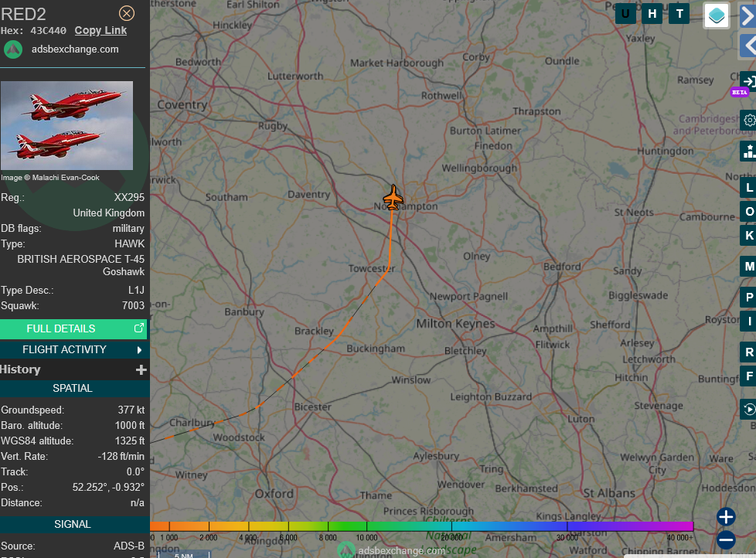This screenshot has width=756, height=558.
Task: Click the Track value 0.0°
Action: [135, 471]
